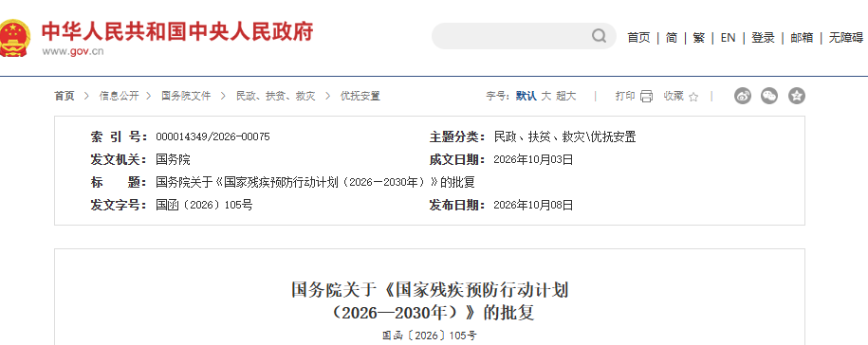This screenshot has width=868, height=345.
Task: Click 国函〔2026〕105号 beneath the headline
Action: [x=430, y=336]
